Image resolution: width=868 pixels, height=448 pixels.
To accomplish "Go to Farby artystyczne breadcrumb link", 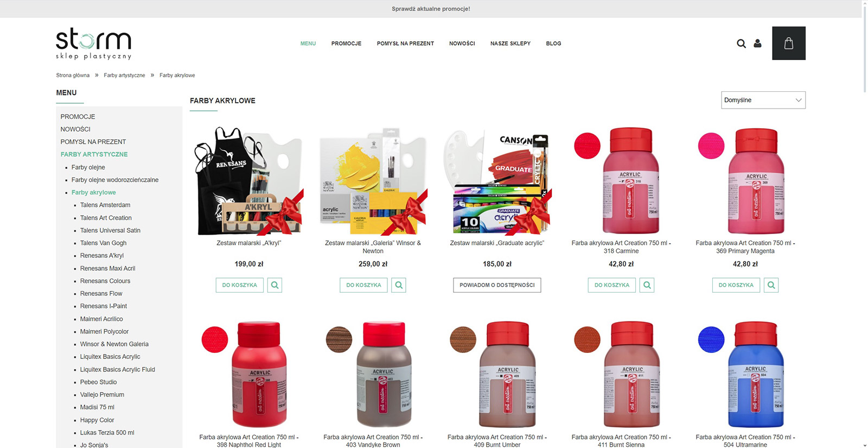I will 124,75.
